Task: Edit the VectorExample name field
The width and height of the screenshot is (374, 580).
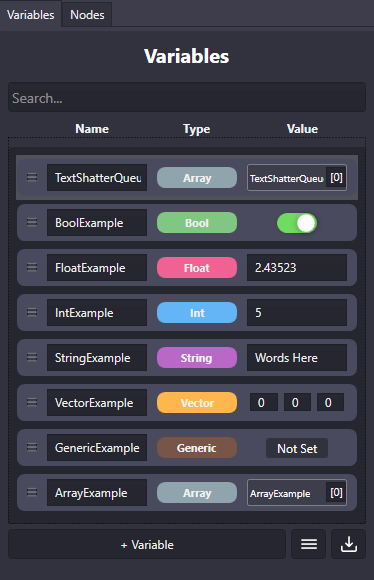Action: click(97, 403)
